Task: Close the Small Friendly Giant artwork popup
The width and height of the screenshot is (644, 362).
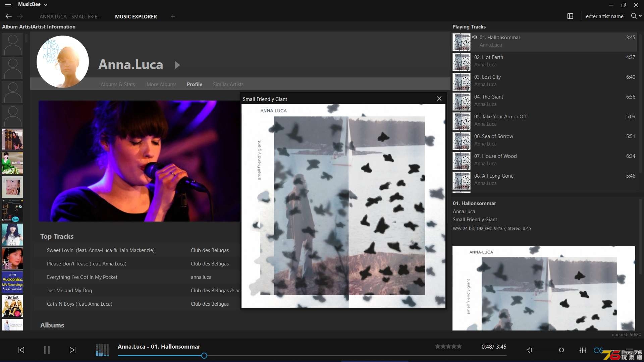Action: tap(439, 99)
